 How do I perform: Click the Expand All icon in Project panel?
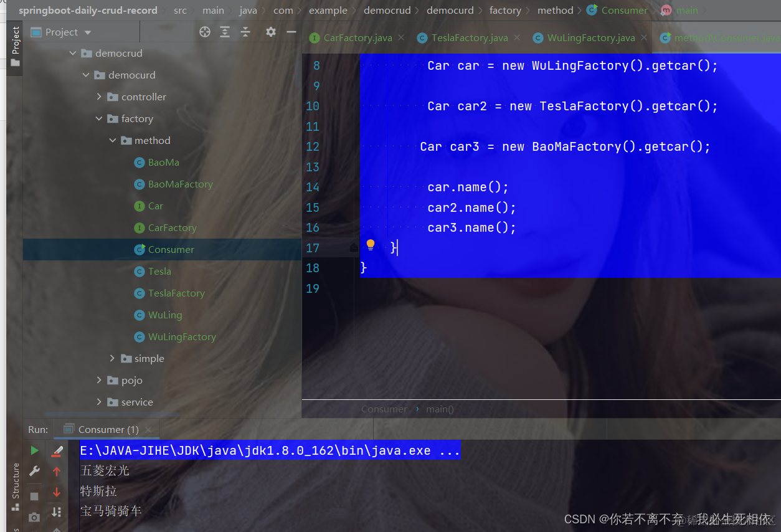pyautogui.click(x=225, y=32)
